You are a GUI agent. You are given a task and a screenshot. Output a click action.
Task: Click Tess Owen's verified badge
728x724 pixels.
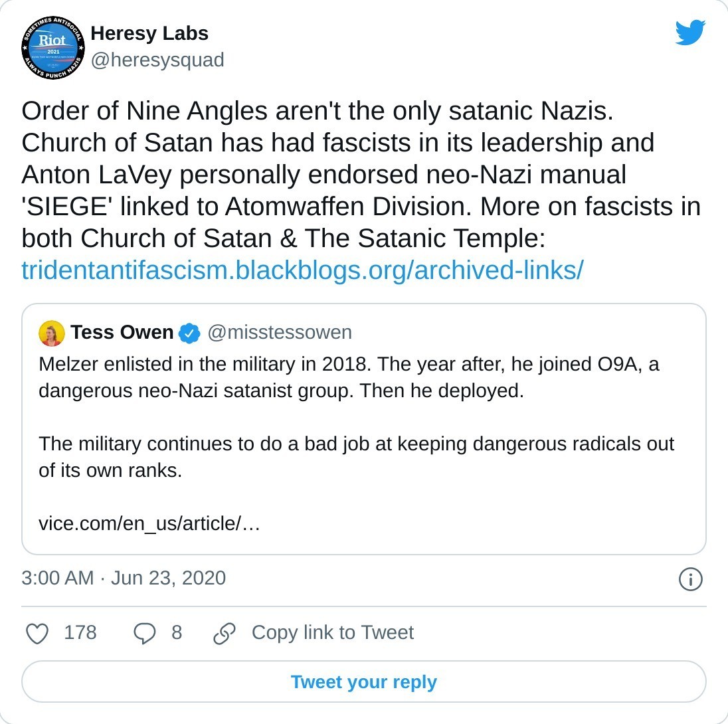point(191,333)
